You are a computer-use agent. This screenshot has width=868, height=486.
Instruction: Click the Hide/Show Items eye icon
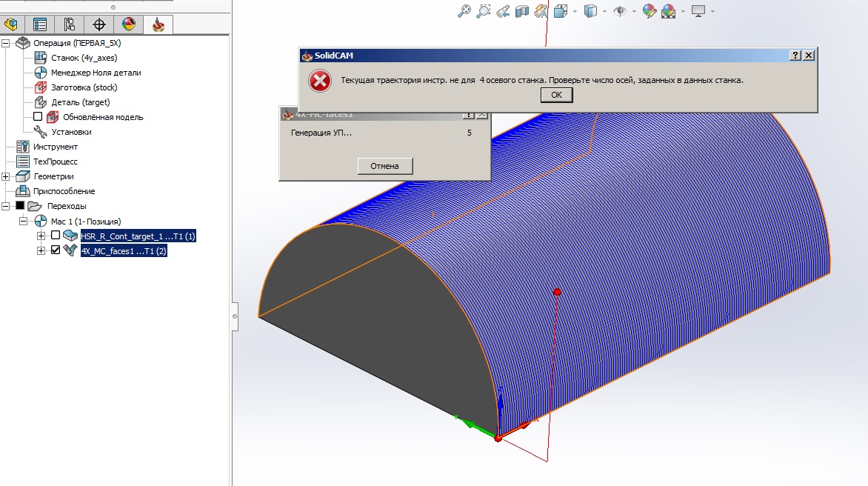click(620, 11)
